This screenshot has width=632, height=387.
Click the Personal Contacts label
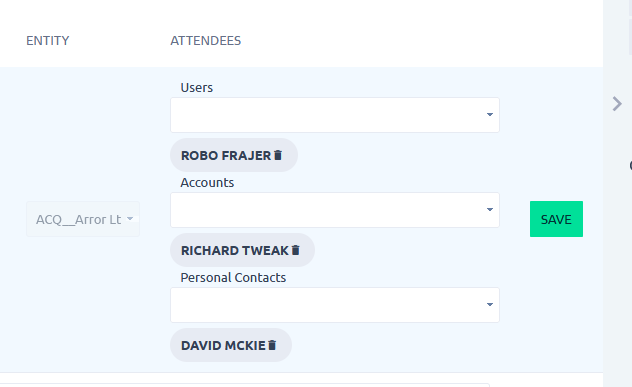coord(233,278)
